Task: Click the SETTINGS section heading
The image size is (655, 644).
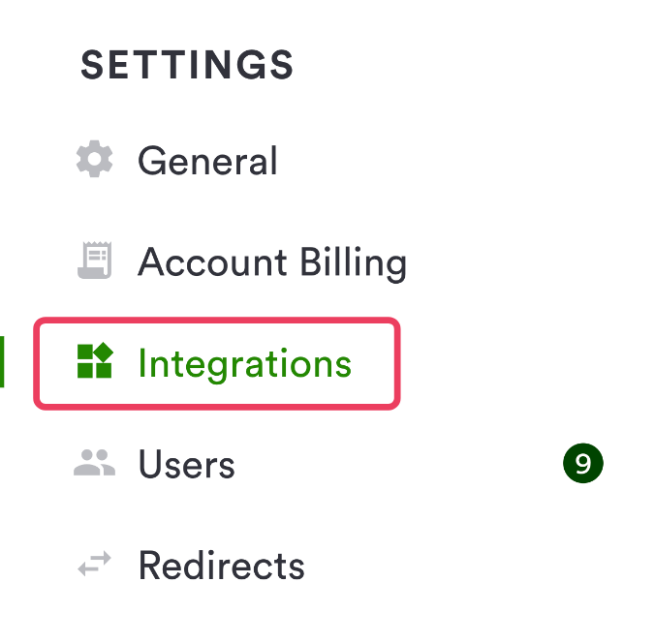Action: 187,65
